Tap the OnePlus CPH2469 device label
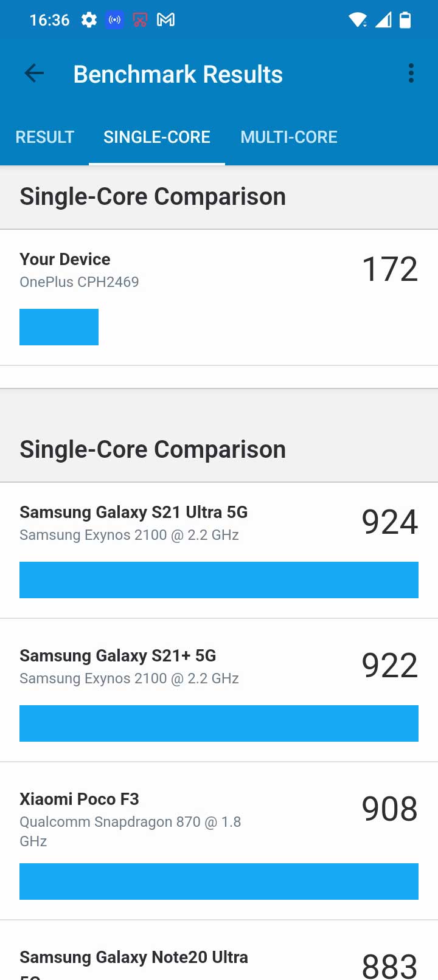Screen dimensions: 438x980 [x=79, y=282]
